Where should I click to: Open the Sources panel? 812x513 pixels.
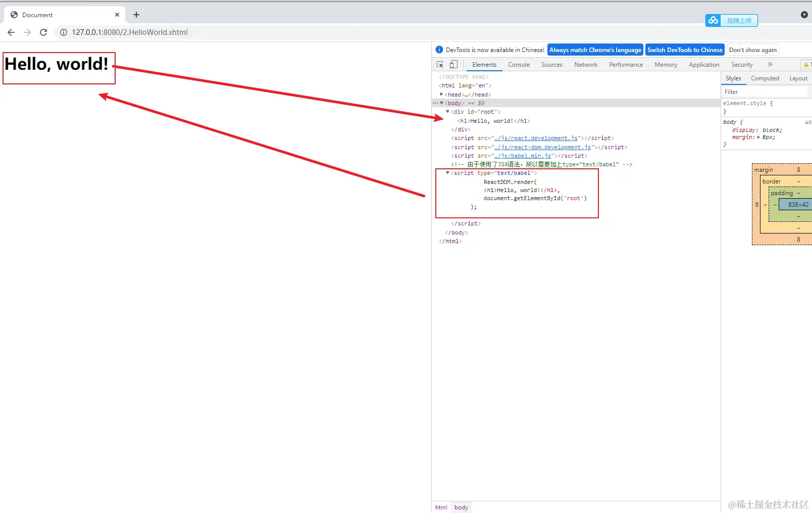552,65
